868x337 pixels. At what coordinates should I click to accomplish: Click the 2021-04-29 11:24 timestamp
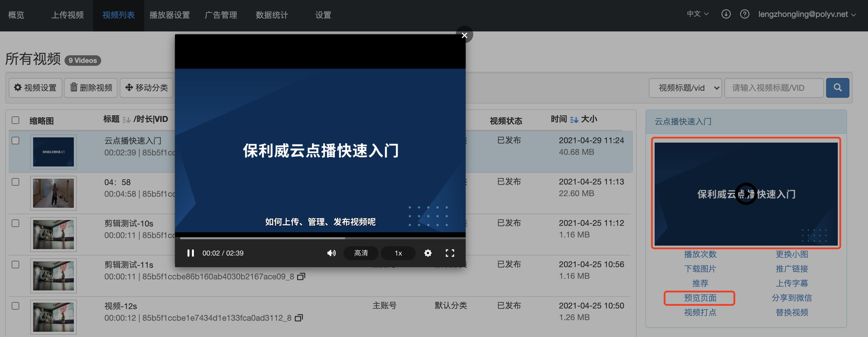591,140
